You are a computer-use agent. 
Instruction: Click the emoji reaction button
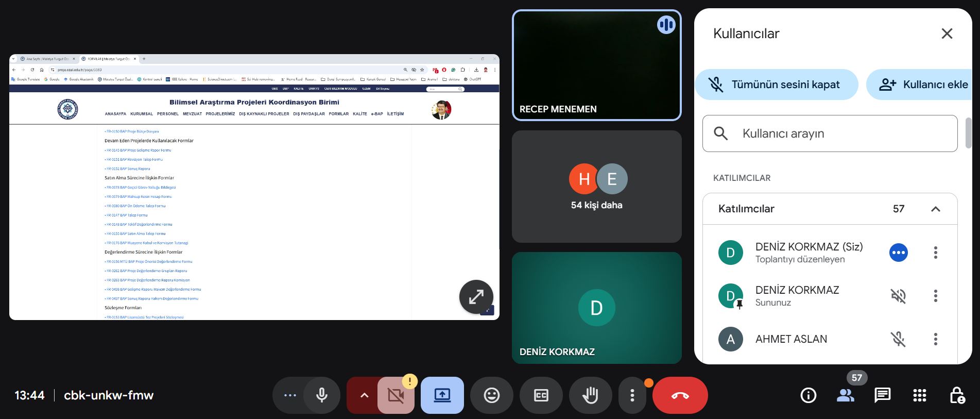pyautogui.click(x=491, y=395)
